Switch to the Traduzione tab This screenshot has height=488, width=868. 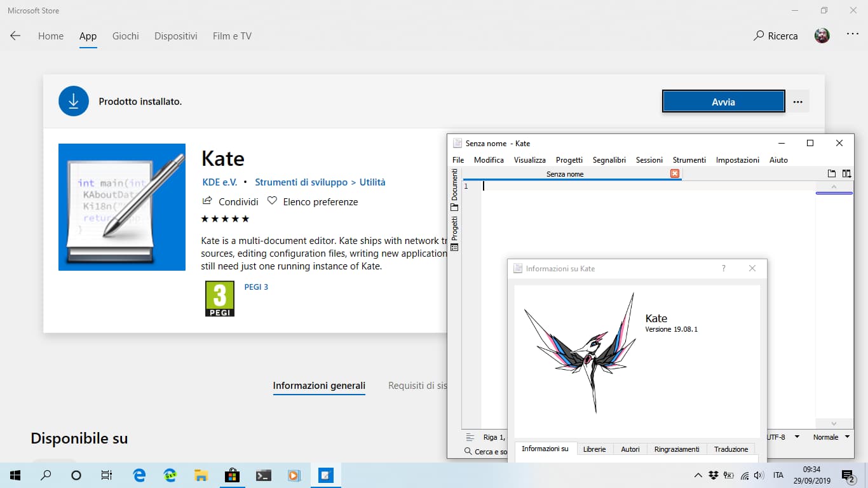[x=731, y=449]
